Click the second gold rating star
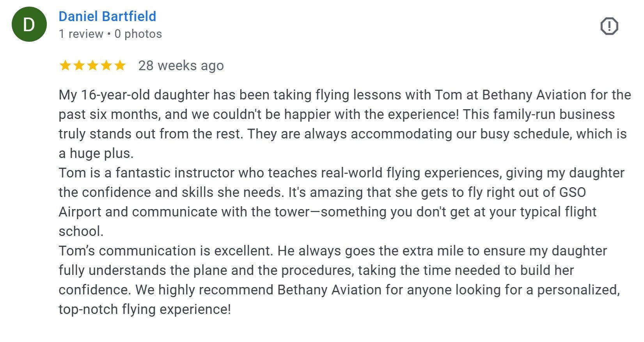Viewport: 644px width, 342px height. tap(79, 66)
